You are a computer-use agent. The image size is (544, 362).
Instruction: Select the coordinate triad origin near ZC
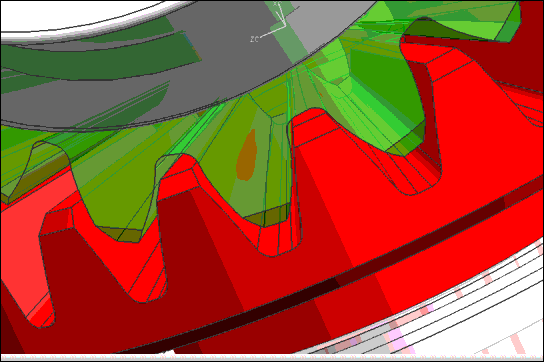click(285, 25)
